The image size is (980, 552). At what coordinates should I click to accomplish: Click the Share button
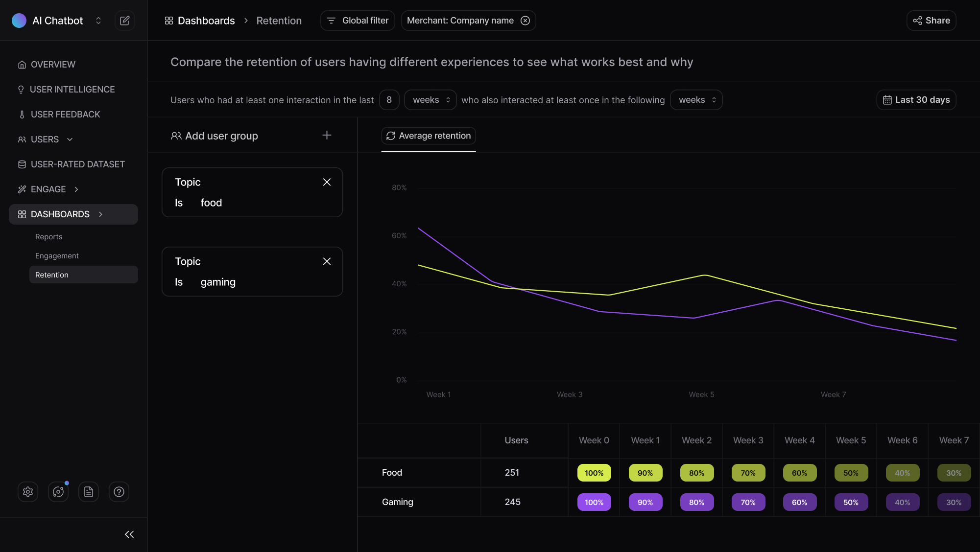pos(931,21)
